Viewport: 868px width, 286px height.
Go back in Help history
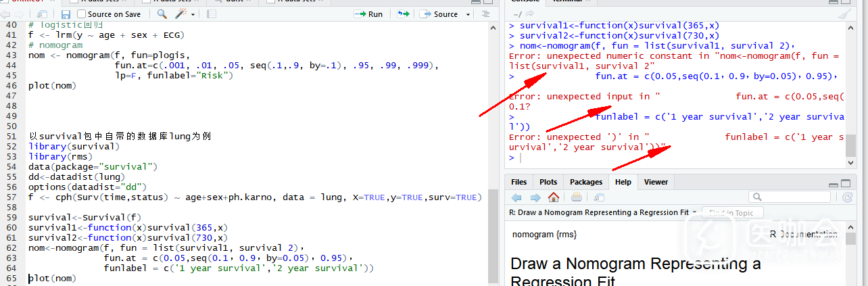(x=517, y=197)
